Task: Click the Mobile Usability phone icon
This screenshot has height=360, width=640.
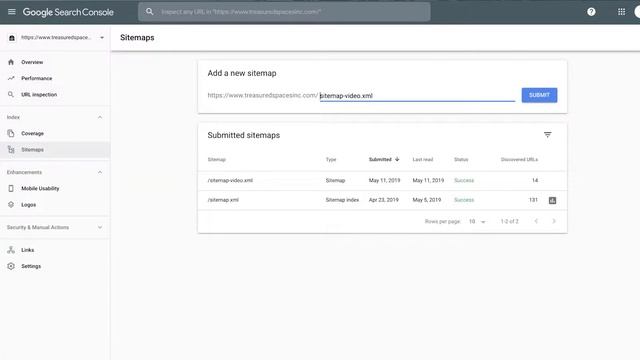Action: (11, 188)
